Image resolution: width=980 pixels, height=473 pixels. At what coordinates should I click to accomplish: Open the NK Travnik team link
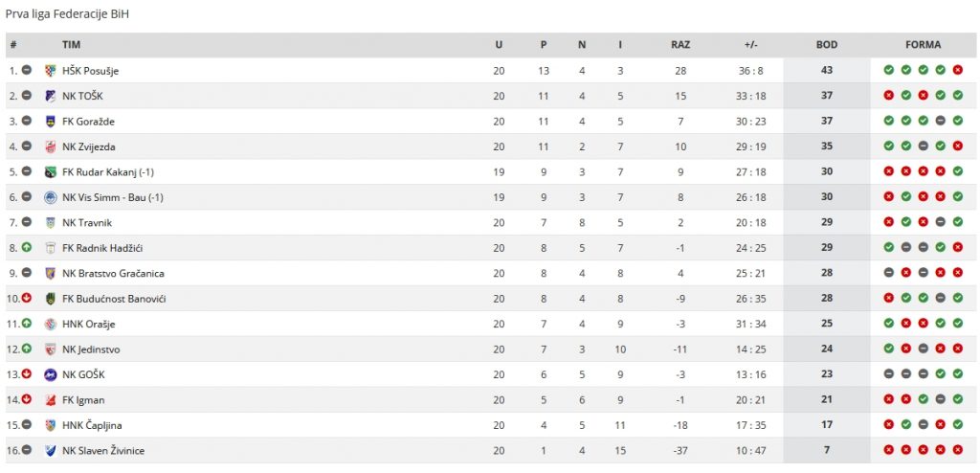coord(87,223)
